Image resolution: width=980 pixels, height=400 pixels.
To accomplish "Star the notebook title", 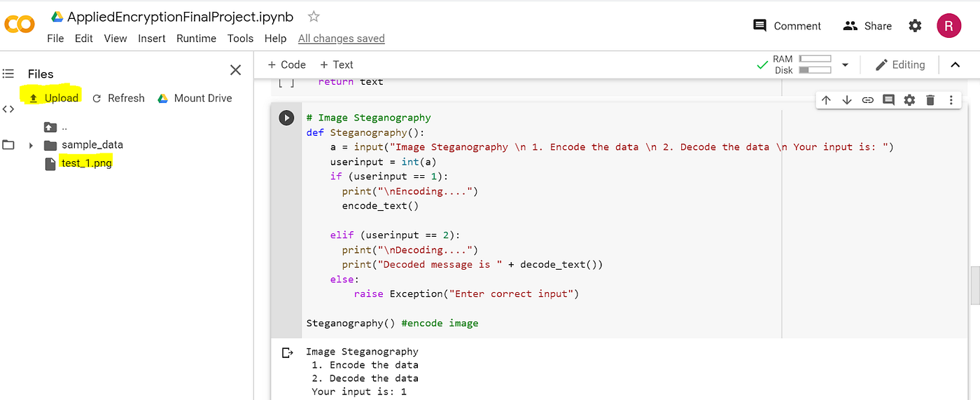I will pos(314,16).
